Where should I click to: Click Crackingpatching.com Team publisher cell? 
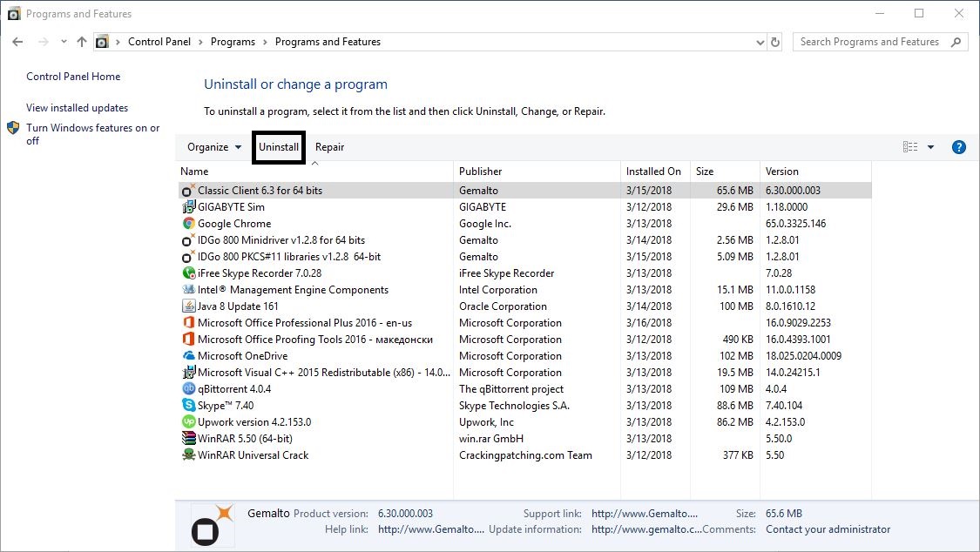tap(525, 454)
